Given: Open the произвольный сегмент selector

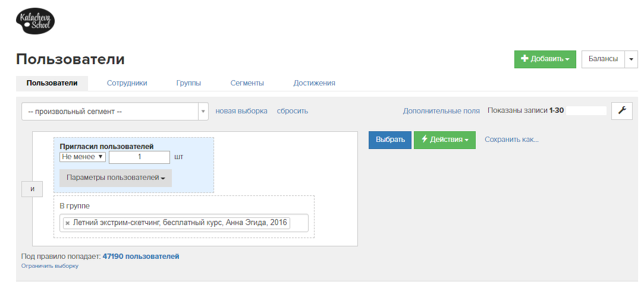Looking at the screenshot, I should tap(115, 111).
